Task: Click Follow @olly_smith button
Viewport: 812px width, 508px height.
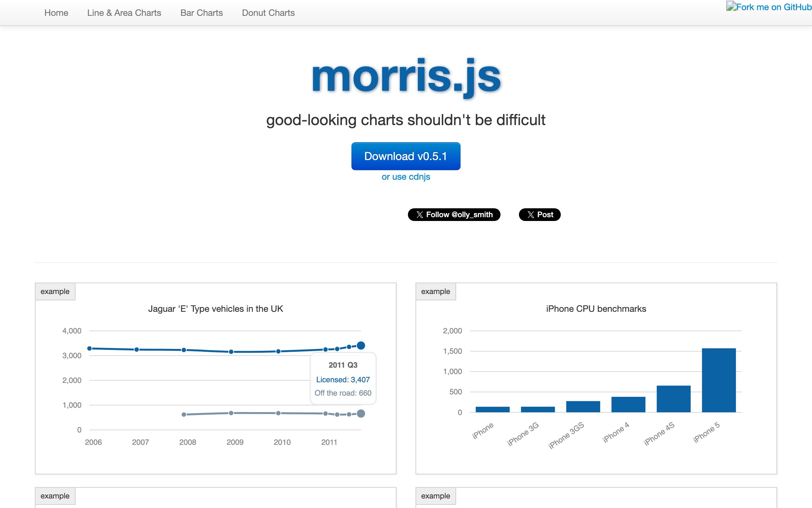Action: (x=454, y=215)
